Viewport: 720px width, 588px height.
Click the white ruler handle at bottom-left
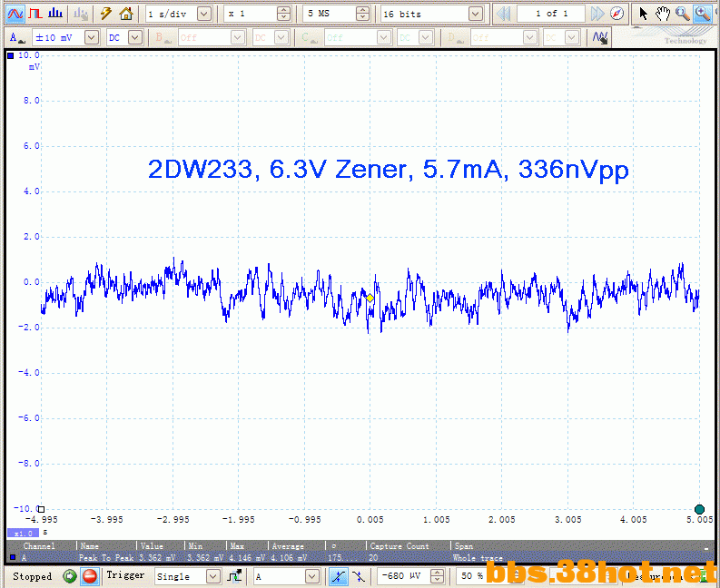click(42, 509)
